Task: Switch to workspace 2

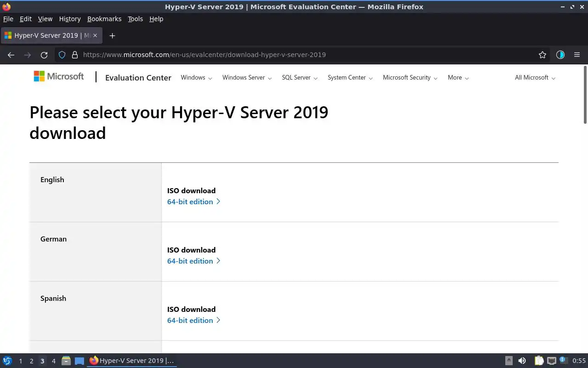Action: [x=31, y=361]
